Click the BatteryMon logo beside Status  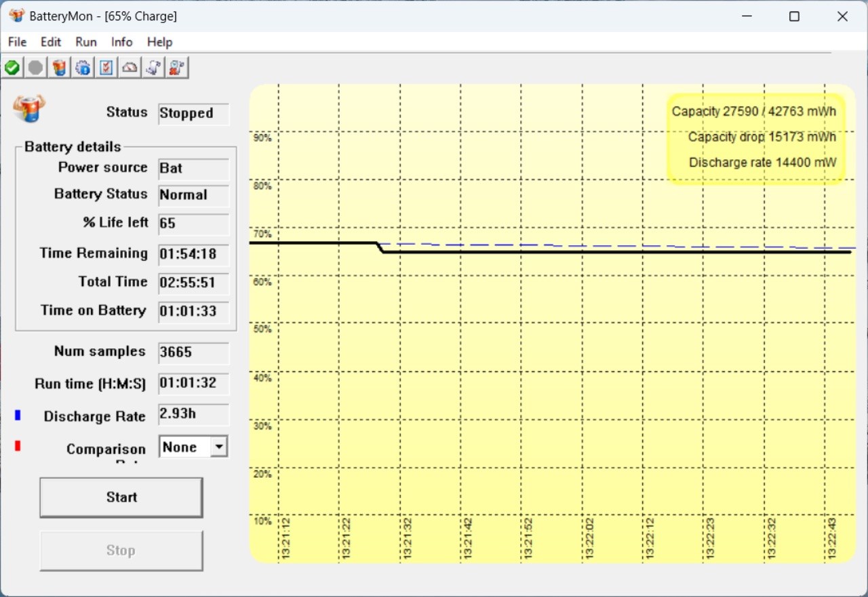(x=29, y=108)
